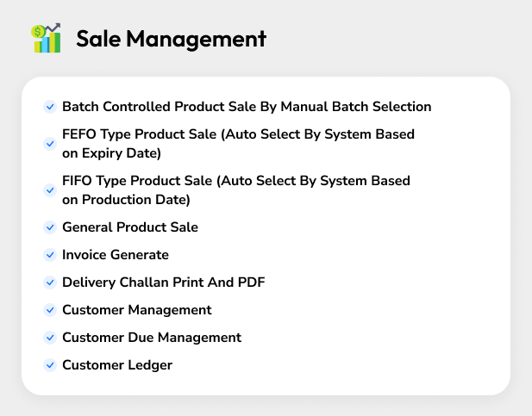This screenshot has width=532, height=416.
Task: Click check icon beside FEFO Type Product Sale
Action: point(50,144)
